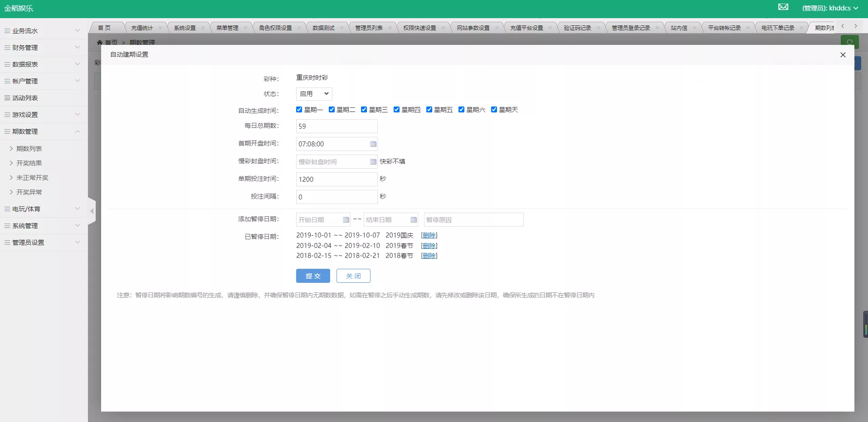This screenshot has height=422, width=868.
Task: Click the right tab-scroll arrow
Action: (856, 26)
